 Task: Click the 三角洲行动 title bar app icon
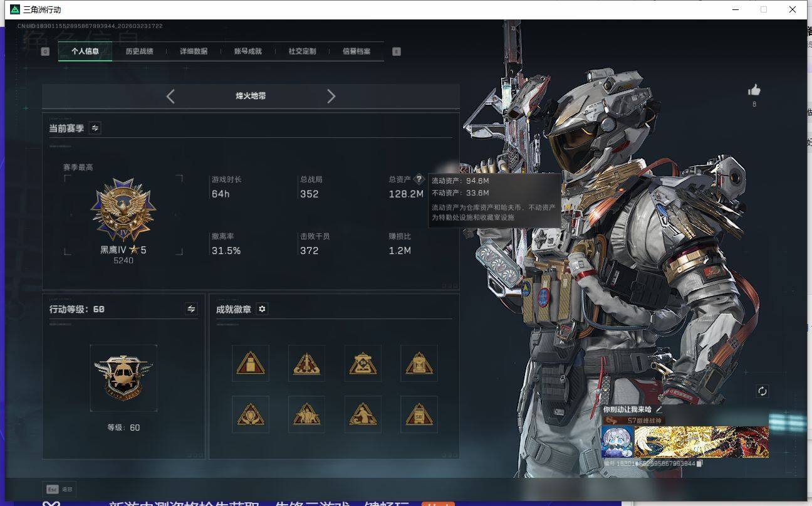coord(15,9)
